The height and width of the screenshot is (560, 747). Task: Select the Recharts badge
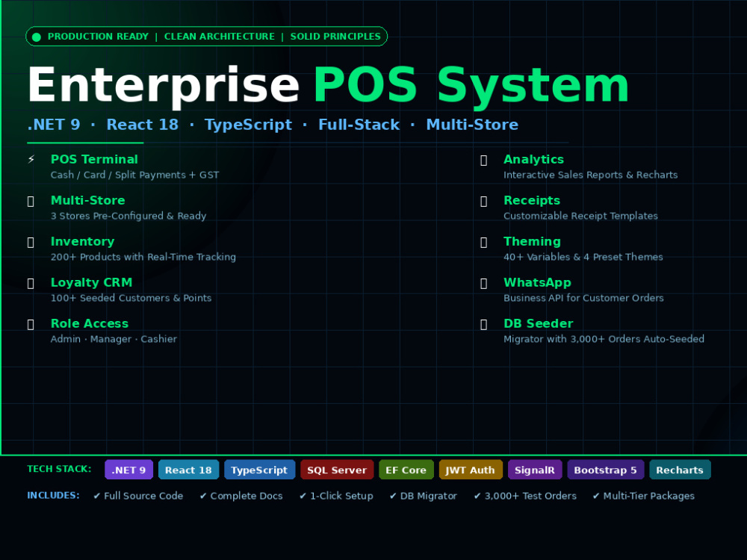pyautogui.click(x=680, y=470)
